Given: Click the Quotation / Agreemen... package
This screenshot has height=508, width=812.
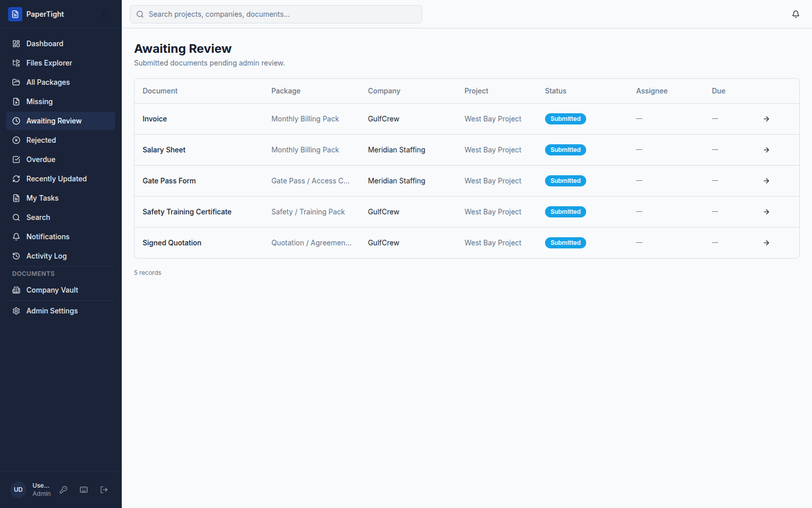Looking at the screenshot, I should click(x=311, y=243).
